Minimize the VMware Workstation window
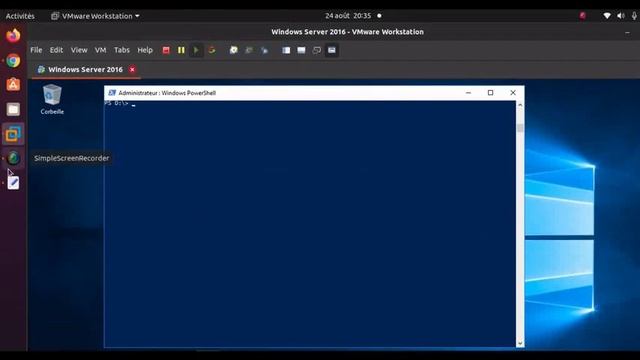The width and height of the screenshot is (640, 360). [x=627, y=32]
